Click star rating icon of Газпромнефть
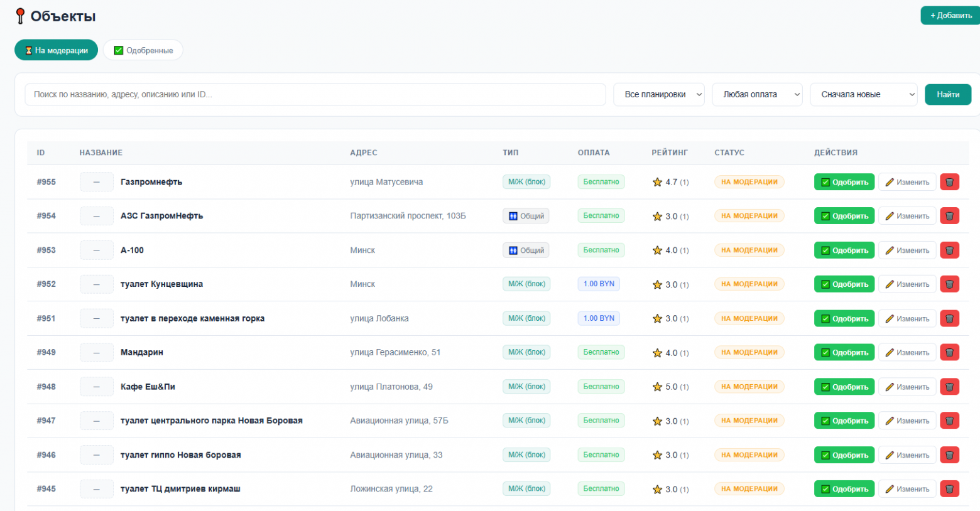 pos(657,182)
